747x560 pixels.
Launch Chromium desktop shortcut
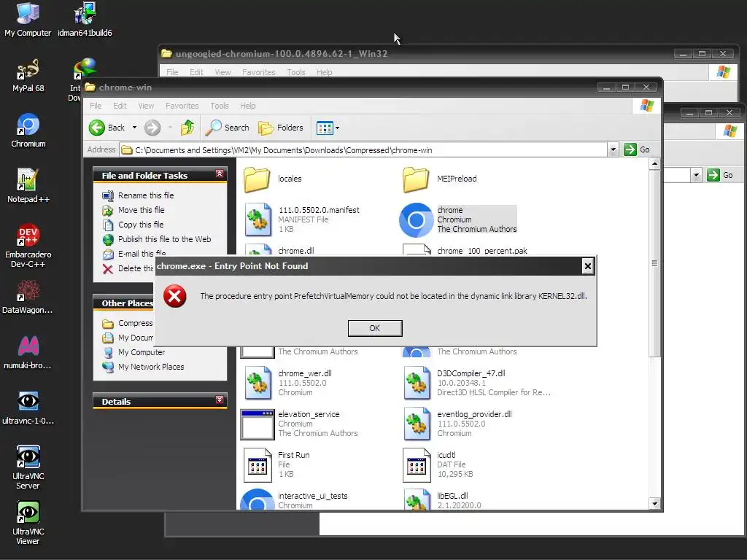[28, 131]
